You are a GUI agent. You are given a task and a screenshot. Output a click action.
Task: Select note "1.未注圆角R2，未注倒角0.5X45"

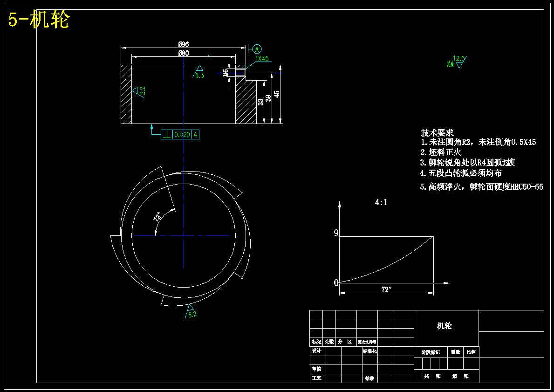point(478,142)
